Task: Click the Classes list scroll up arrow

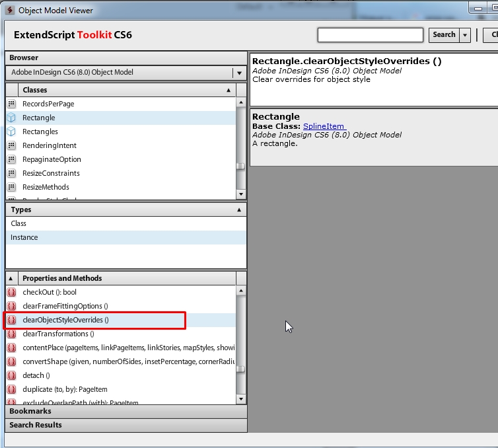Action: point(241,102)
